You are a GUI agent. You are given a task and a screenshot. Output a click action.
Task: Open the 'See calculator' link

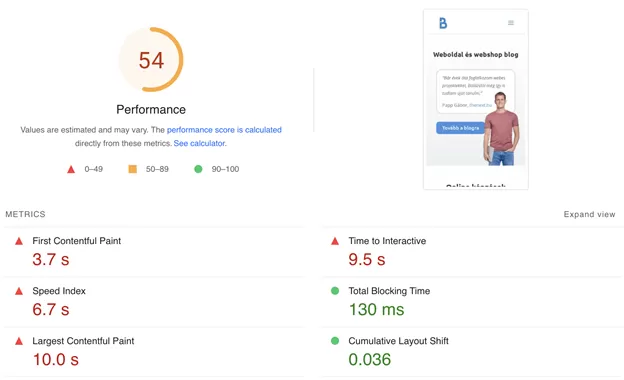199,143
